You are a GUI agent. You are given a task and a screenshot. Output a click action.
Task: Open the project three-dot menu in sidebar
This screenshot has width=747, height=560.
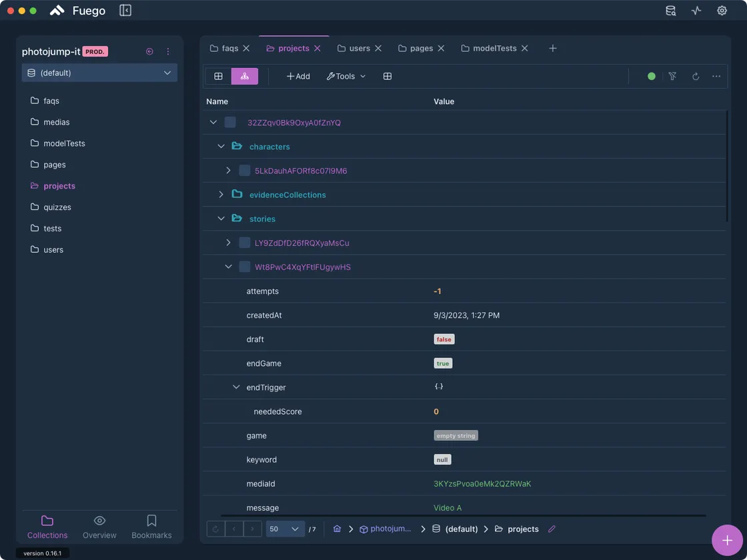(x=167, y=51)
